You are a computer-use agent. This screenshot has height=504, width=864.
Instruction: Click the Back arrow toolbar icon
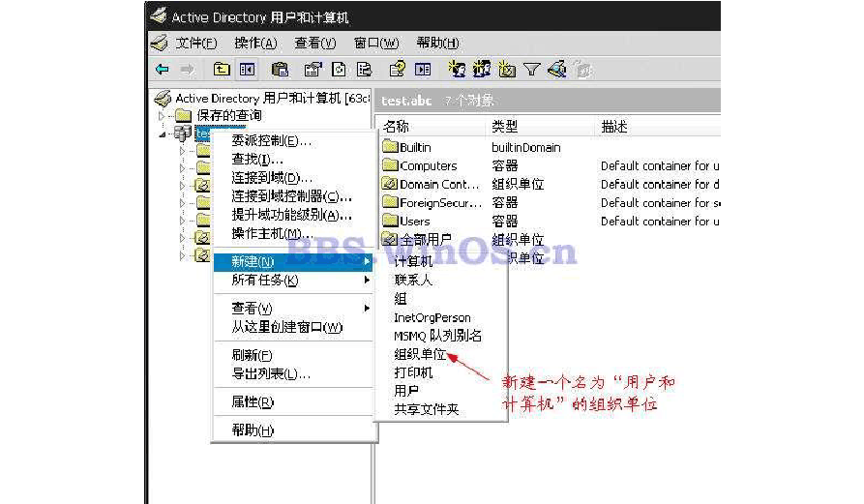click(x=162, y=70)
